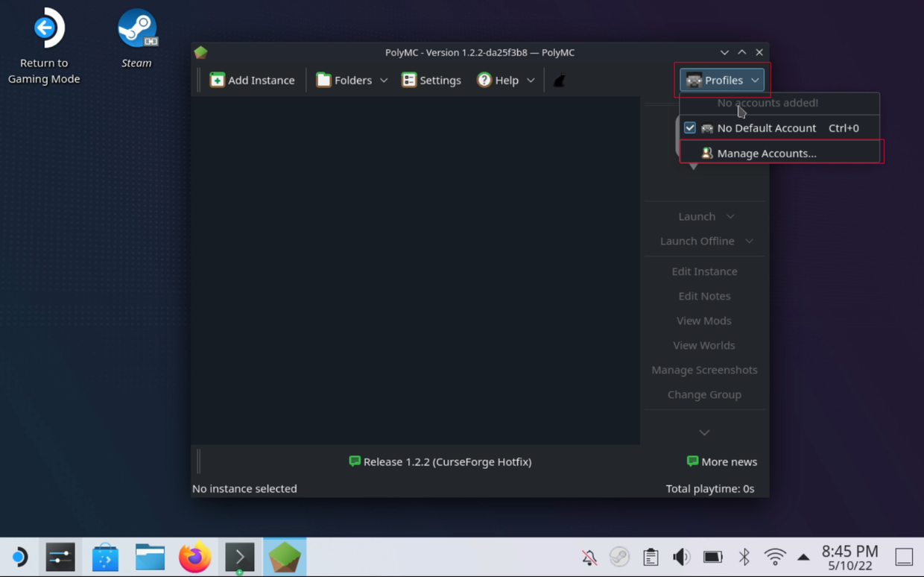Click Total playtime: 0s status text

click(x=710, y=488)
